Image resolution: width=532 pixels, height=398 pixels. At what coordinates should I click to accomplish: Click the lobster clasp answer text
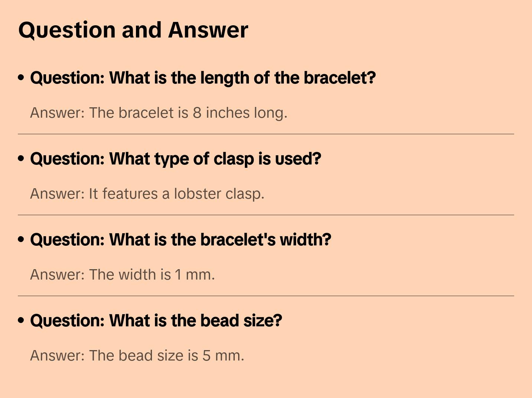tap(147, 194)
